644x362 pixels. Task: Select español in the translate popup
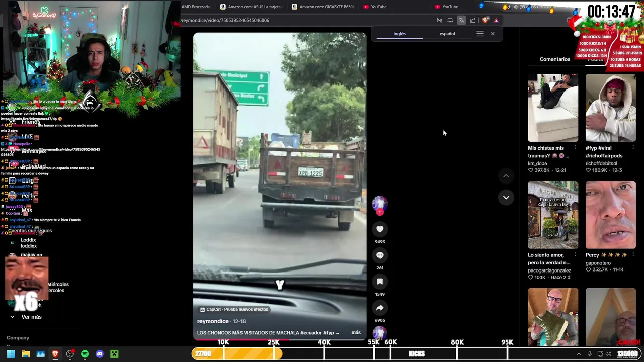click(447, 34)
